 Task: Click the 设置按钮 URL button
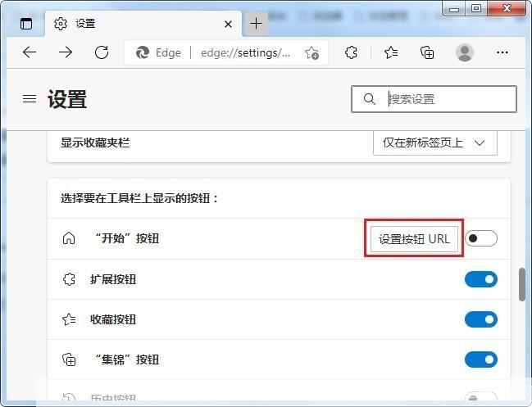point(414,239)
